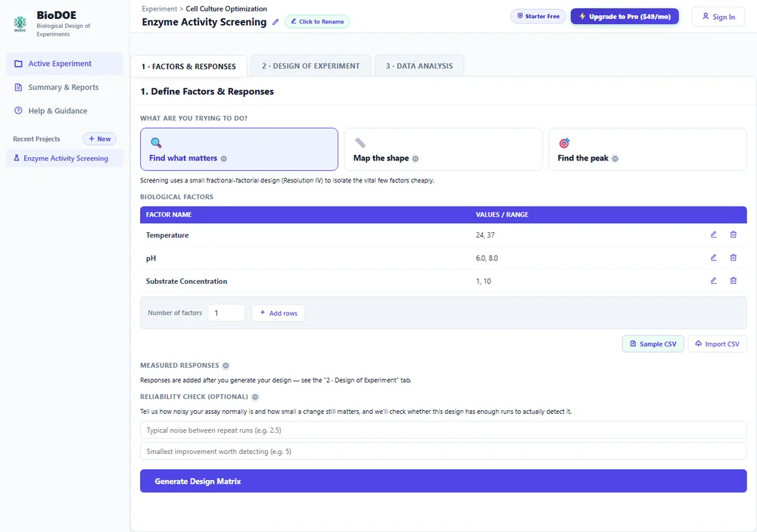The height and width of the screenshot is (532, 757).
Task: Delete the Temperature factor row
Action: coord(733,235)
